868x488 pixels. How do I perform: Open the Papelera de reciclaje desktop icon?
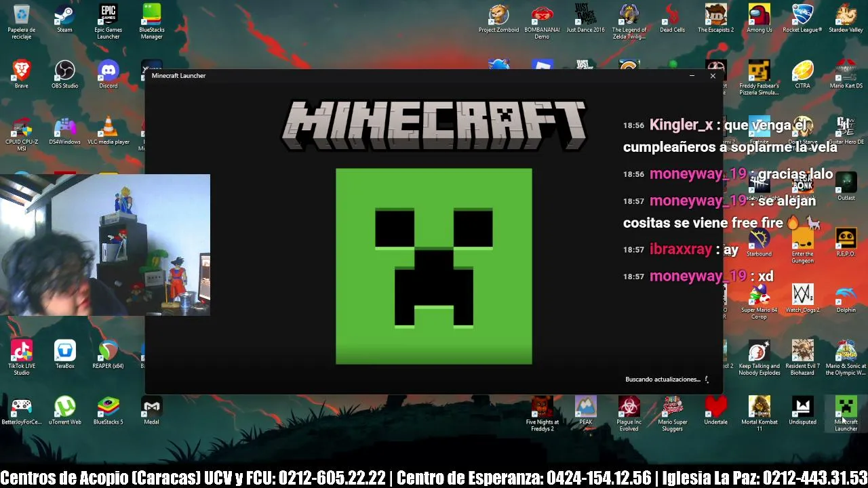(22, 21)
